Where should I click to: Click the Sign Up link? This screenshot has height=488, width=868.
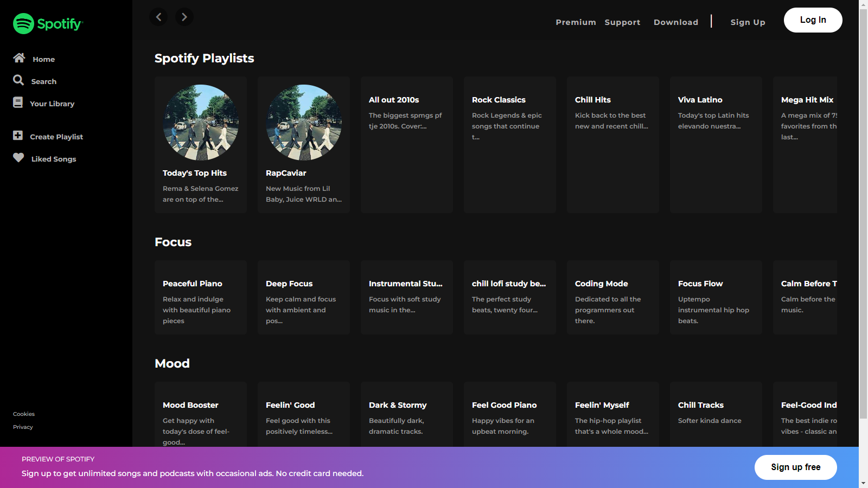(748, 22)
